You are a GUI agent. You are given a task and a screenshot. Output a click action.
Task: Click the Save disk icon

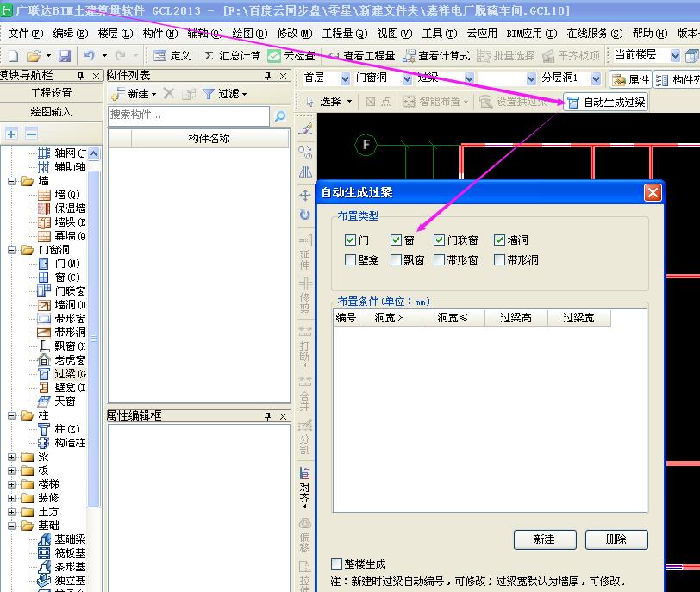click(x=65, y=56)
